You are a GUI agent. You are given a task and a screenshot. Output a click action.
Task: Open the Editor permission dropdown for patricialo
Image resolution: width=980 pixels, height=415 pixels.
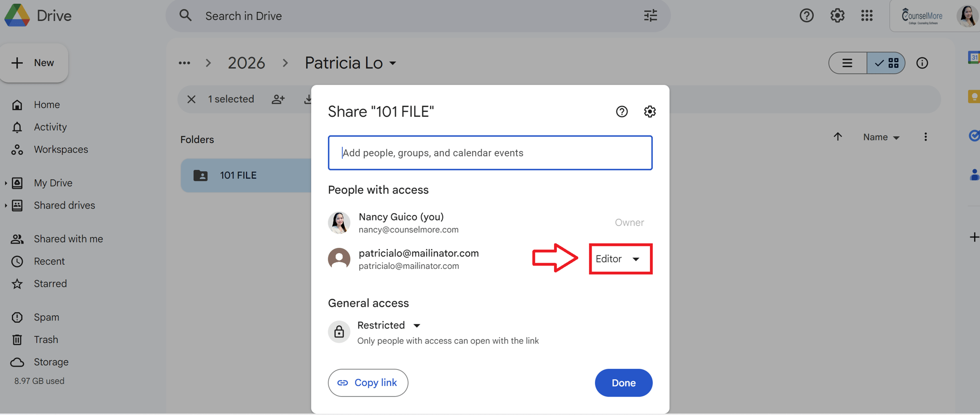pos(620,259)
